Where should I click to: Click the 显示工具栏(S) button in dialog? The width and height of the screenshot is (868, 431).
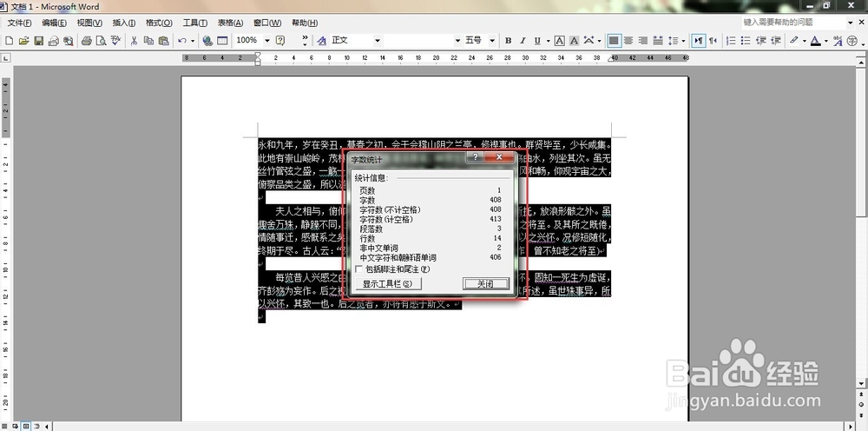(x=387, y=283)
